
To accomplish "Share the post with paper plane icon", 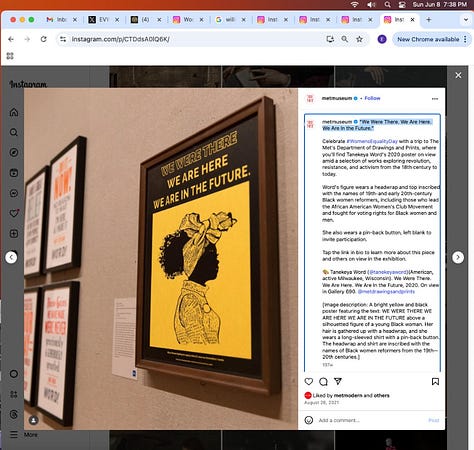I will [x=338, y=381].
